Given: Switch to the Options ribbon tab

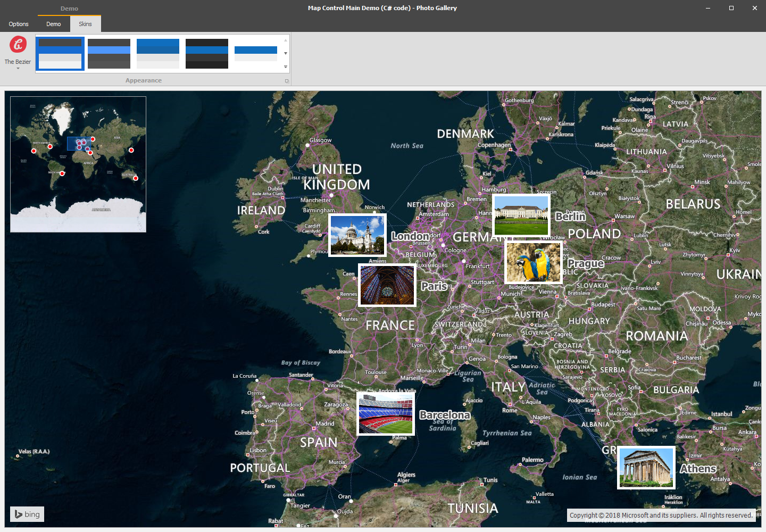Looking at the screenshot, I should coord(19,24).
